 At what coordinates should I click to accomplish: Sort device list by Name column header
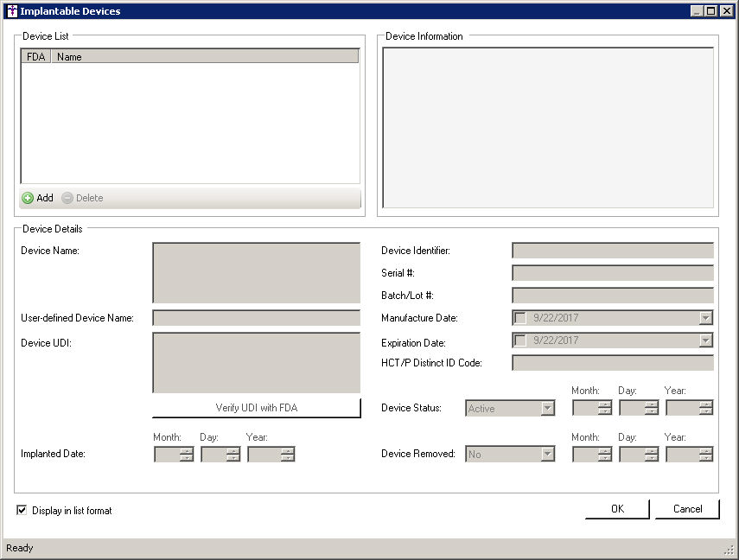coord(205,56)
